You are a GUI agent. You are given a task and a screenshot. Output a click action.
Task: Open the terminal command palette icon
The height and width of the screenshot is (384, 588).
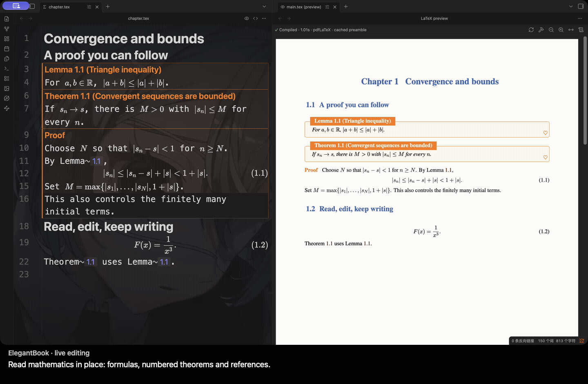click(7, 69)
